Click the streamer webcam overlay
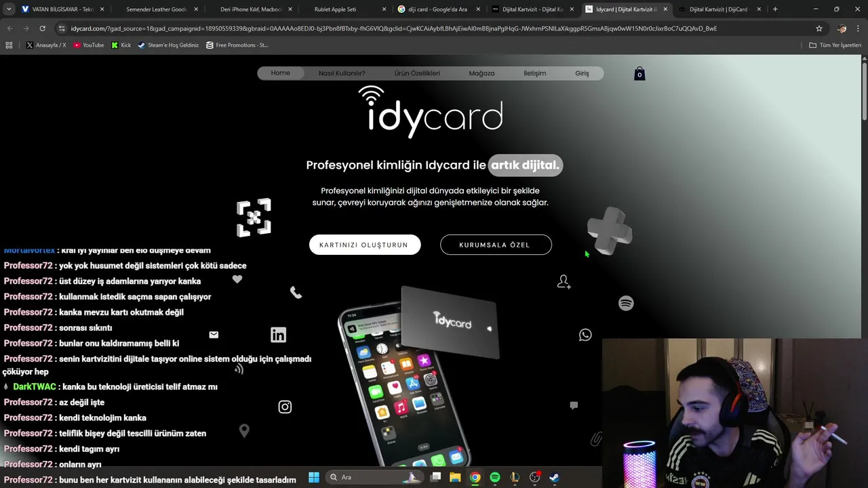Image resolution: width=868 pixels, height=488 pixels. coord(735,413)
